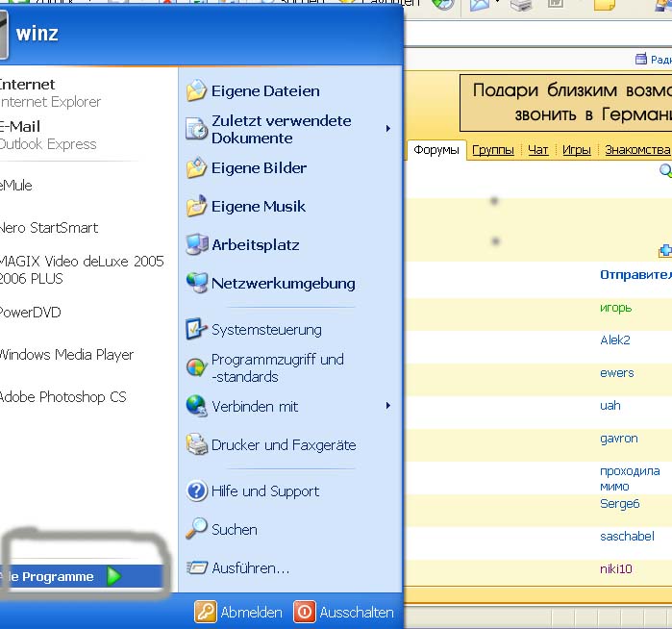The image size is (672, 629).
Task: Open Internet Explorer from Start menu
Action: point(50,93)
